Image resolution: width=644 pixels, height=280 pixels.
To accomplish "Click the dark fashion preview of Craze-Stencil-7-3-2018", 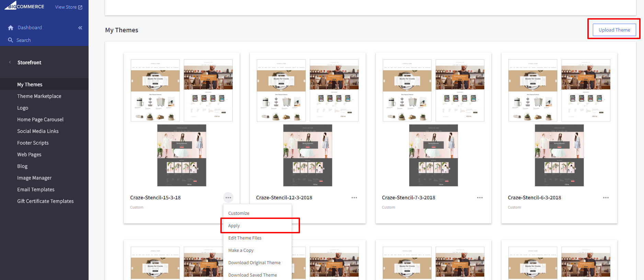I will tap(434, 155).
